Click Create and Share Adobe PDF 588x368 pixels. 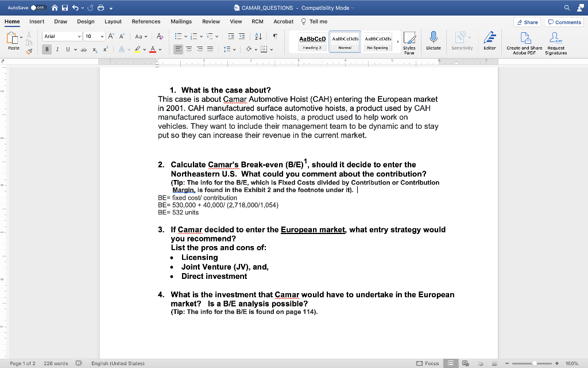click(x=525, y=41)
